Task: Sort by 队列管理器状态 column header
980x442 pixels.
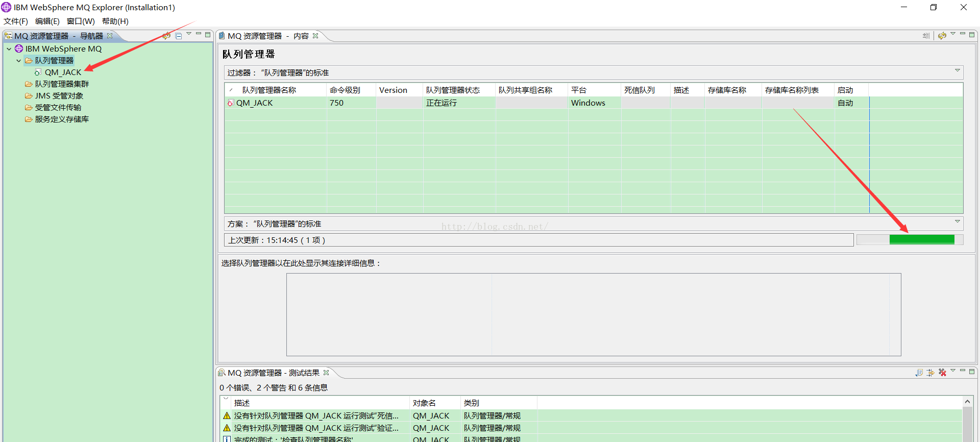Action: [x=459, y=90]
